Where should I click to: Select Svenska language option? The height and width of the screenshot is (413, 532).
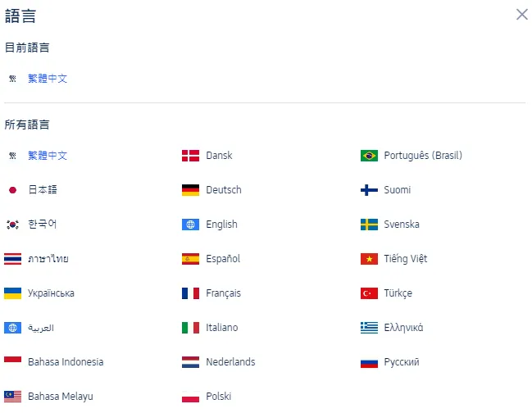pos(401,225)
